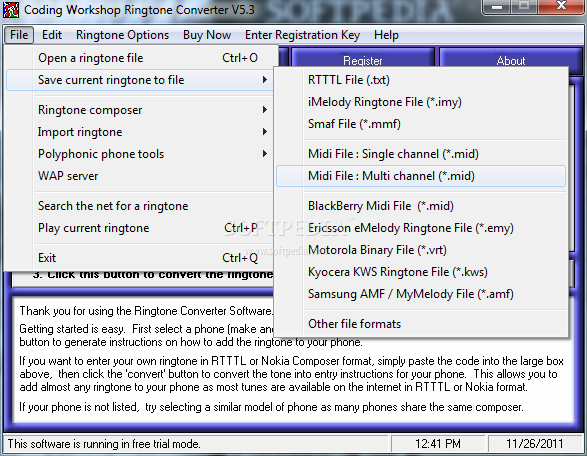The height and width of the screenshot is (456, 587).
Task: Choose Search the net for a ringtone
Action: coord(141,206)
